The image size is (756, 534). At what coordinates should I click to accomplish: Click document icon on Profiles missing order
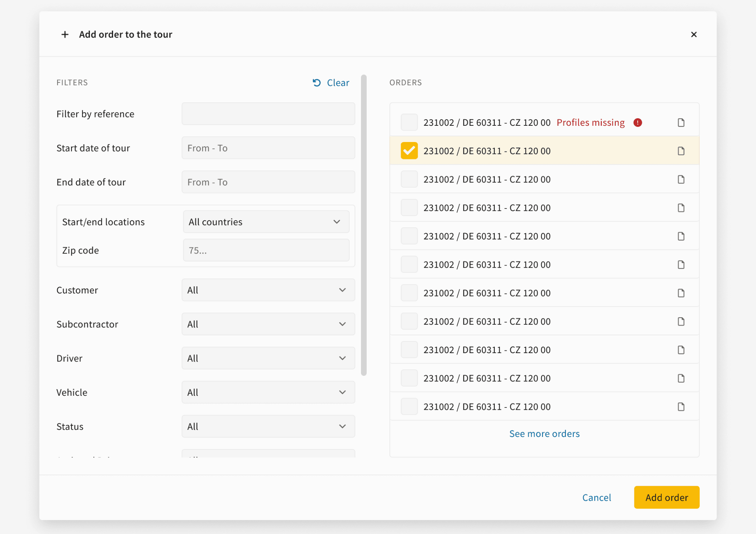681,123
